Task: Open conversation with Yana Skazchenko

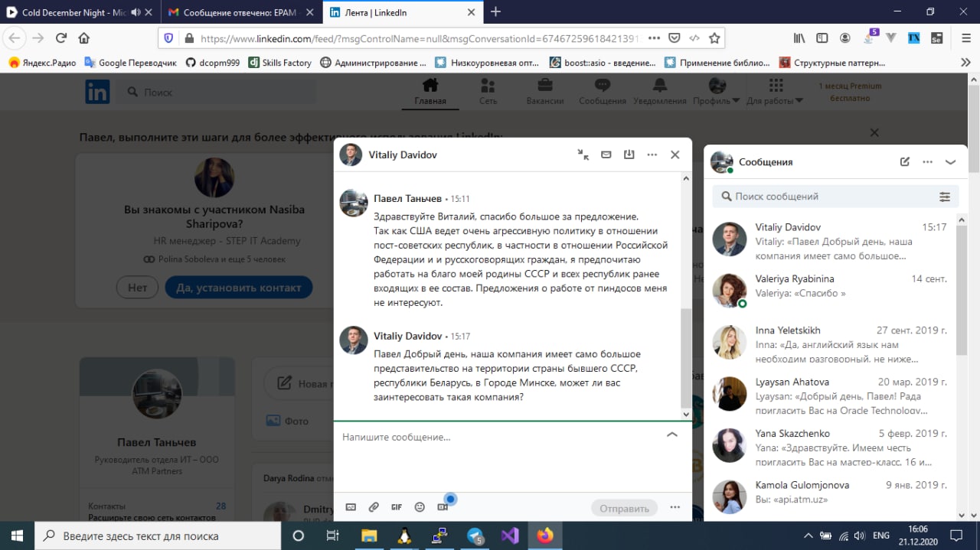Action: [x=830, y=445]
